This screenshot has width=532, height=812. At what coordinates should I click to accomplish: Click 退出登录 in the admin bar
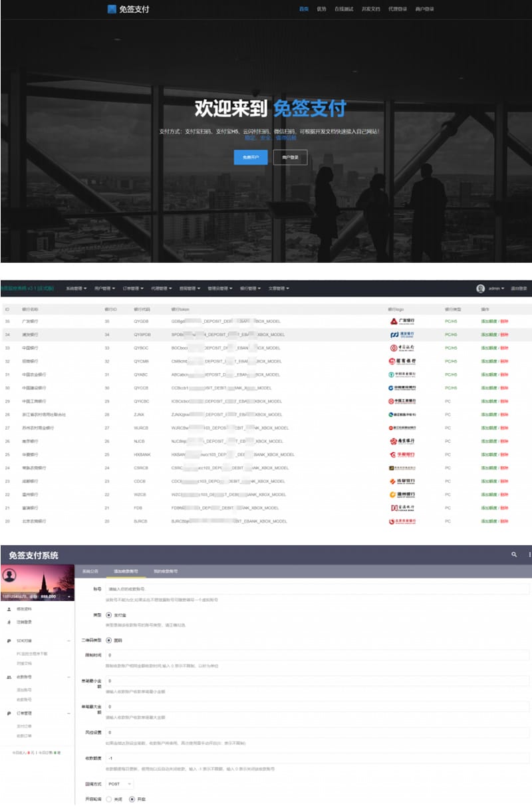pos(519,289)
